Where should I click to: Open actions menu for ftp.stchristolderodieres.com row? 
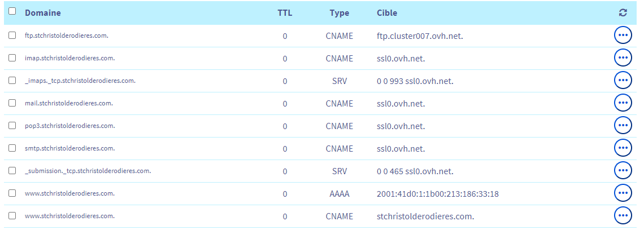tap(623, 35)
